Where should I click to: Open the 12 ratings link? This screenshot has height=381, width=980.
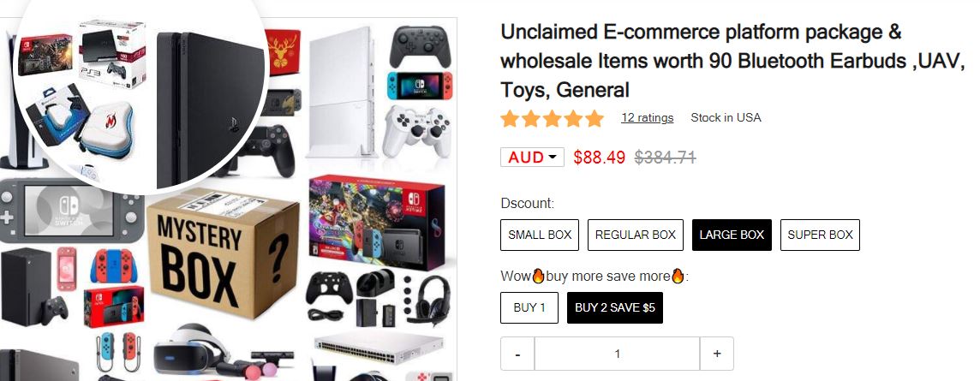pyautogui.click(x=648, y=118)
